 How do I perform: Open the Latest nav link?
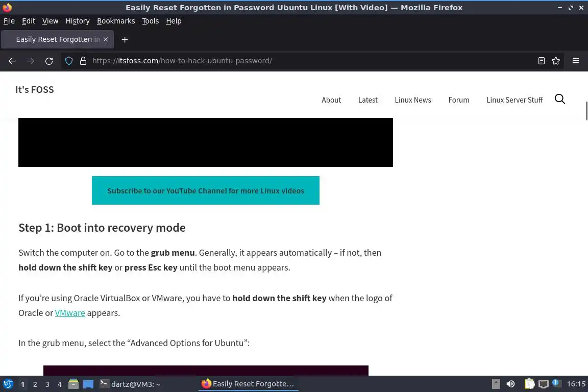368,100
